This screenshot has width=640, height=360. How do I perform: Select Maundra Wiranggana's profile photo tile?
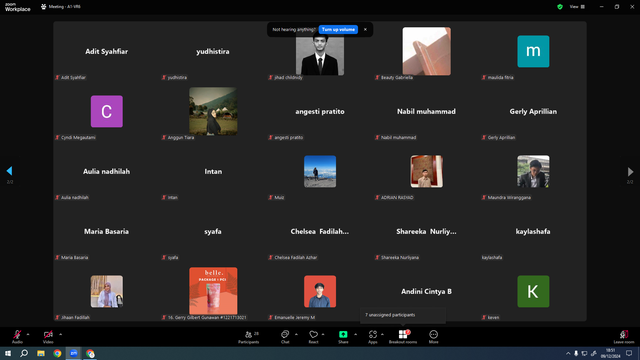tap(533, 171)
